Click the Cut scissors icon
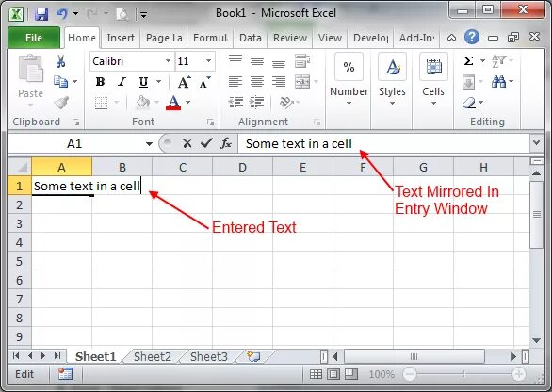 click(x=60, y=61)
